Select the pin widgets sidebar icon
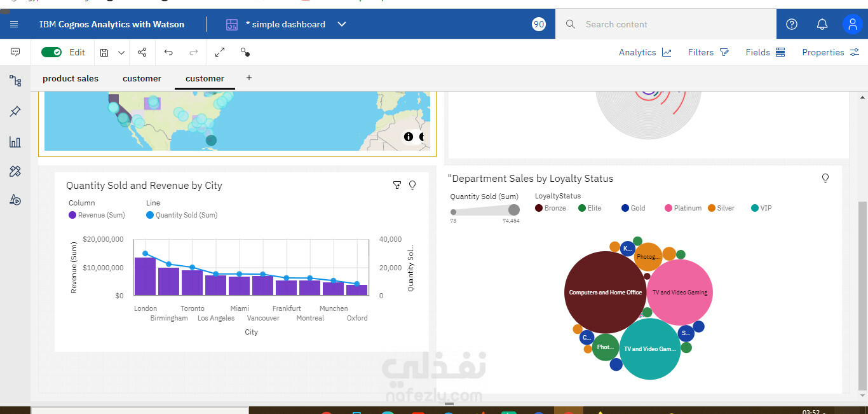 coord(15,111)
